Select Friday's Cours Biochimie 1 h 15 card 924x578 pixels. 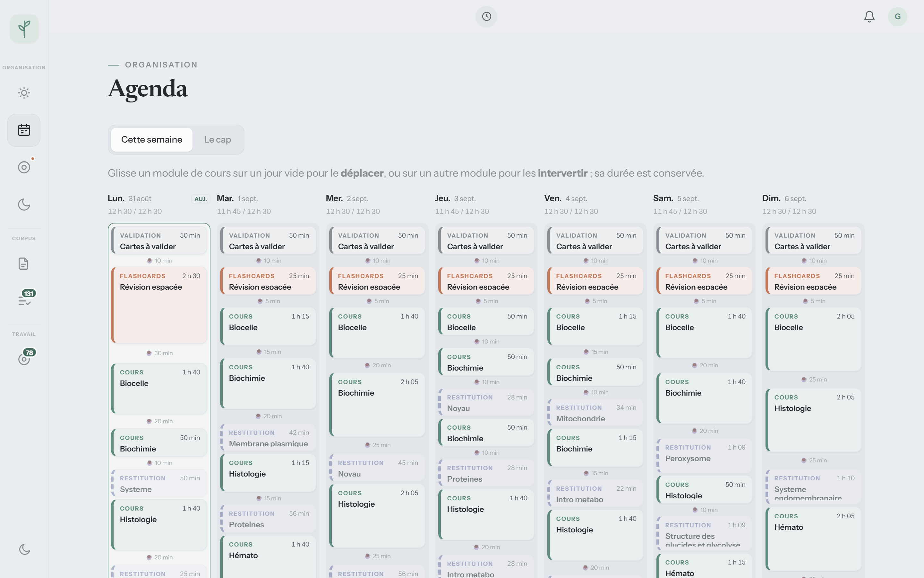click(x=595, y=448)
